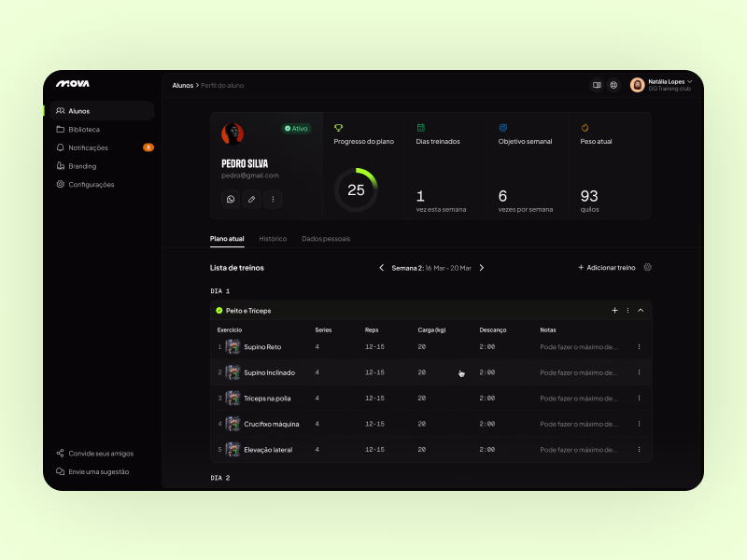The width and height of the screenshot is (747, 560).
Task: Click the plan progress ring showing 25
Action: [x=356, y=190]
